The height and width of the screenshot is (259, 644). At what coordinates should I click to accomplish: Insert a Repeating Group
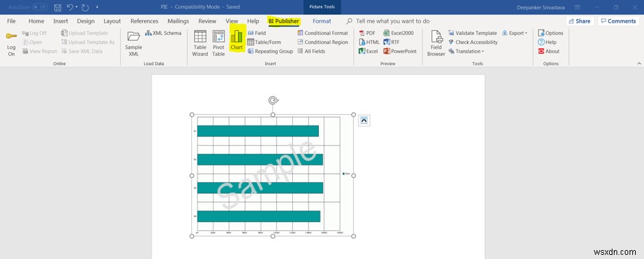tap(270, 51)
